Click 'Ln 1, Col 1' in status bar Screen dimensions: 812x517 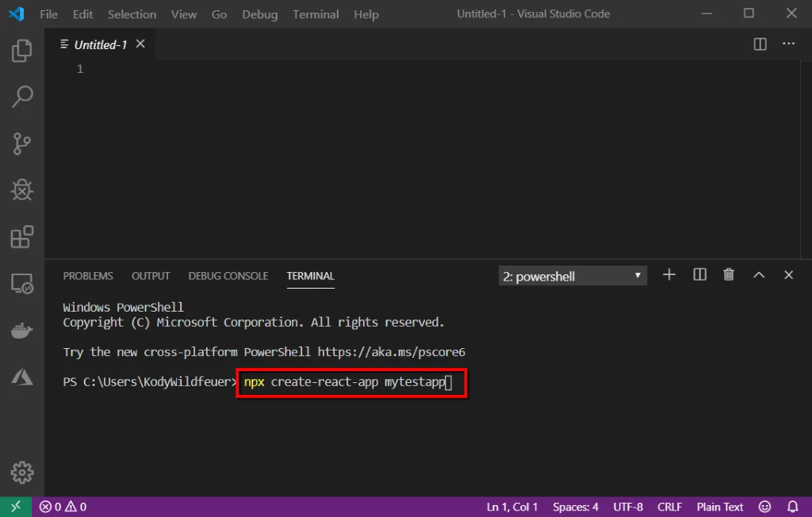[512, 507]
